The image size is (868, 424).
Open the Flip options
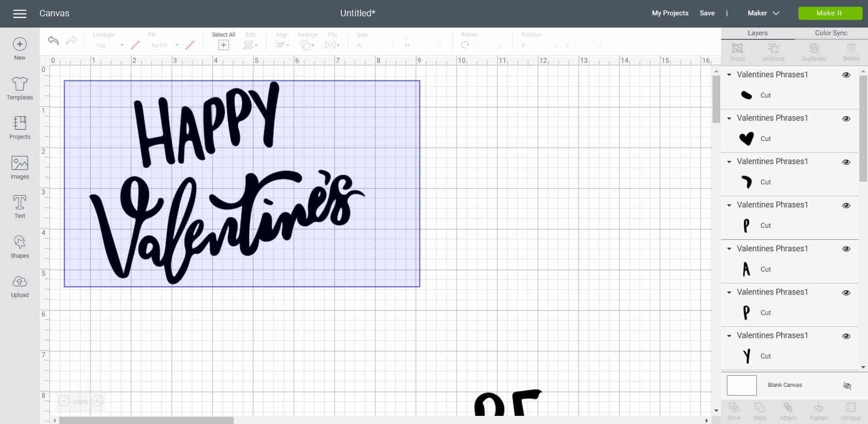[x=332, y=45]
